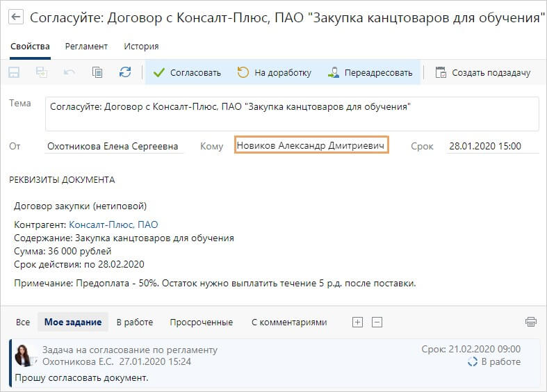The width and height of the screenshot is (547, 392).
Task: Click the refresh arrows icon
Action: [x=125, y=72]
